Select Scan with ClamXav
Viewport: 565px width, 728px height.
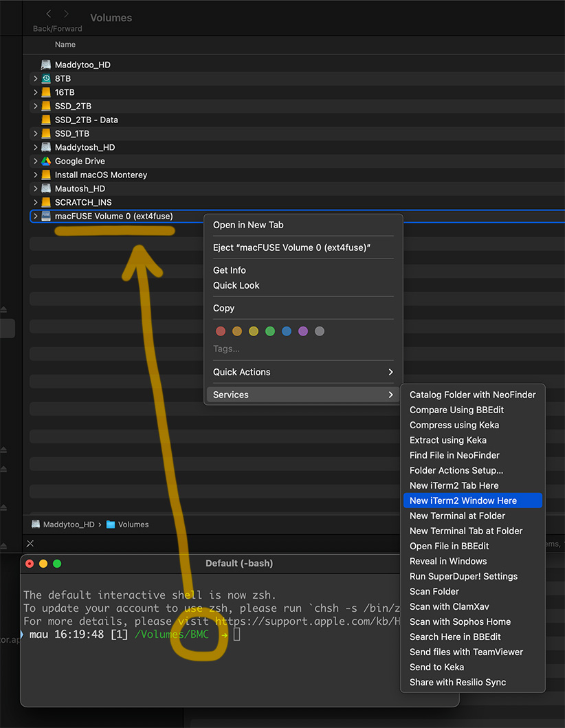tap(473, 606)
